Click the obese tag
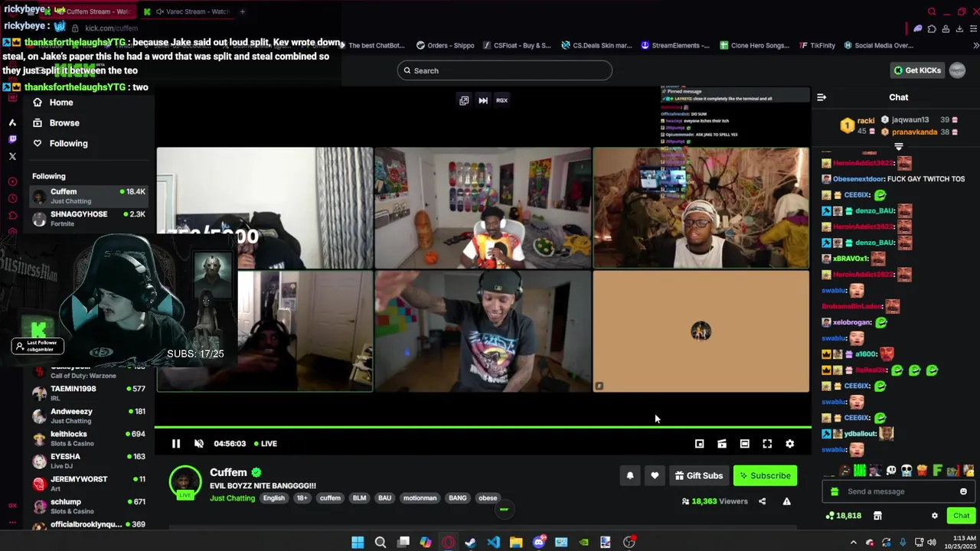Screen dimensions: 980x551 [x=488, y=498]
